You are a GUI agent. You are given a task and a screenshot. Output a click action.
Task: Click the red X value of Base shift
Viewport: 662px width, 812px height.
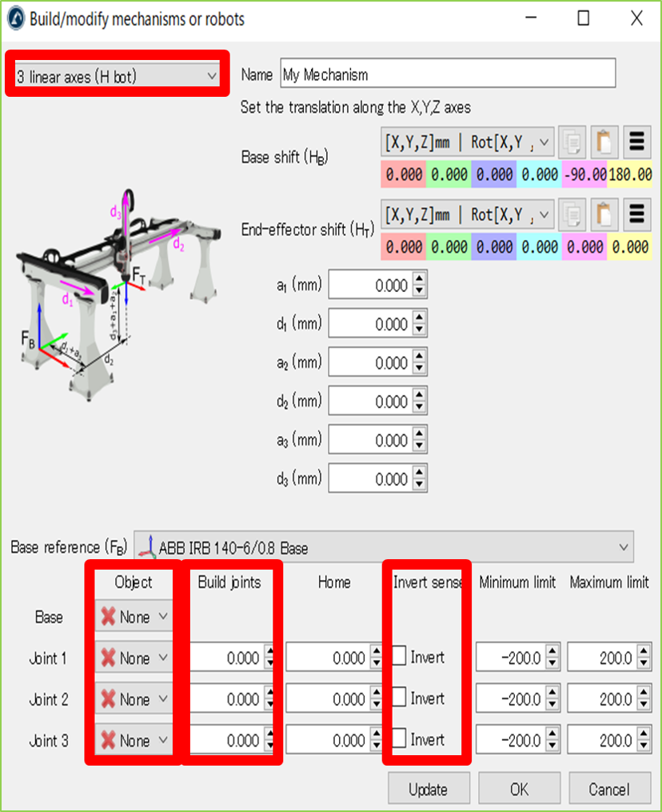pyautogui.click(x=404, y=175)
